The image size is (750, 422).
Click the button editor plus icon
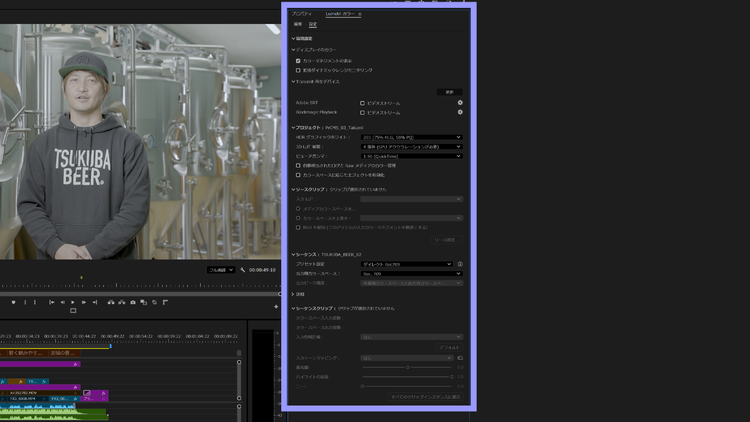click(x=276, y=306)
